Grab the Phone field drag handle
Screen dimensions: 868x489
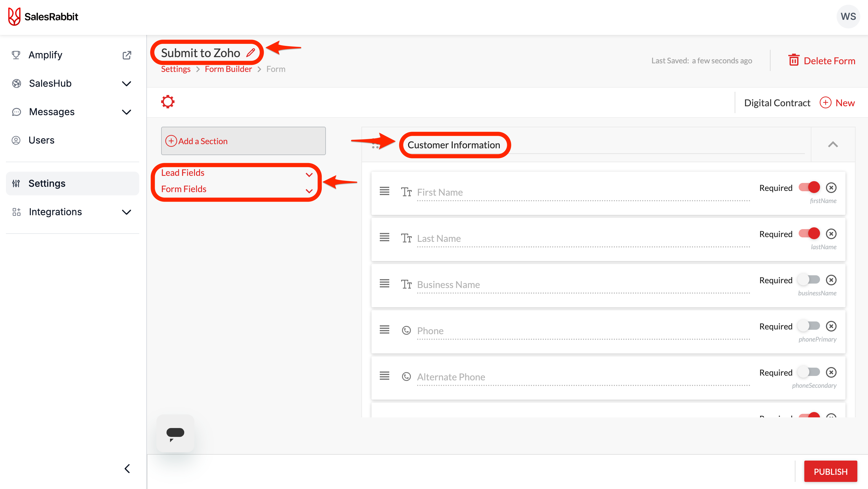(x=385, y=329)
